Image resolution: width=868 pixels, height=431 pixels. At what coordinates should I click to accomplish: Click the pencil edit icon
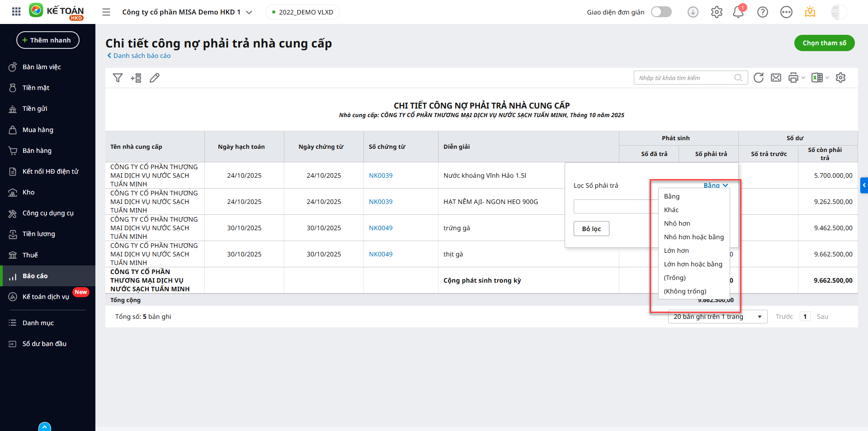click(x=155, y=78)
